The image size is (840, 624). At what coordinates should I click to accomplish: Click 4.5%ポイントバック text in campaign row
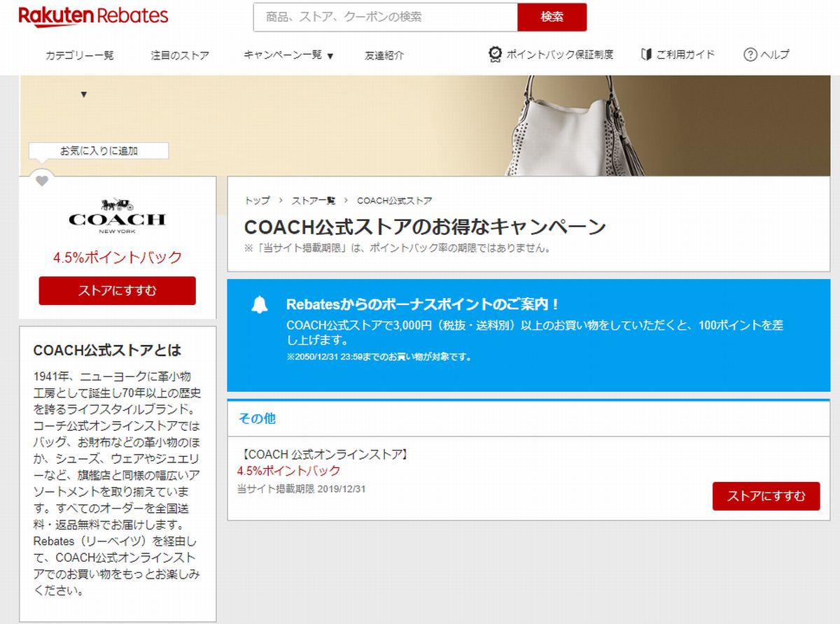coord(289,471)
